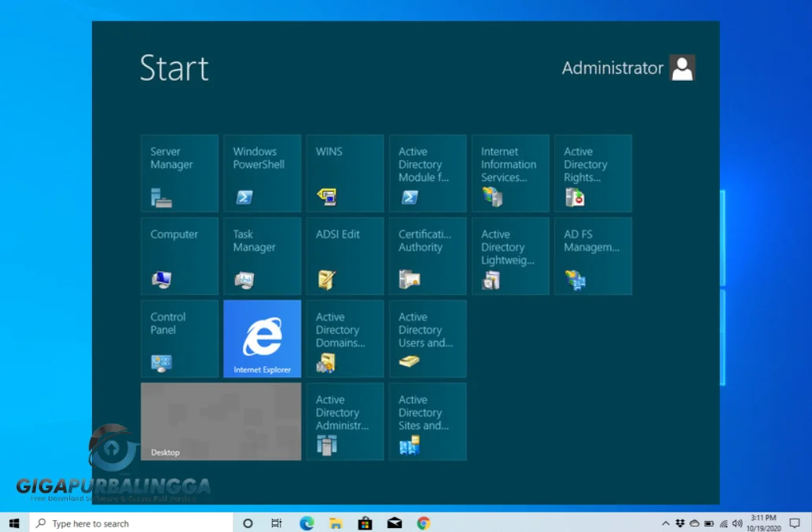Launch the Internet Explorer tile
Image resolution: width=812 pixels, height=532 pixels.
pos(262,339)
